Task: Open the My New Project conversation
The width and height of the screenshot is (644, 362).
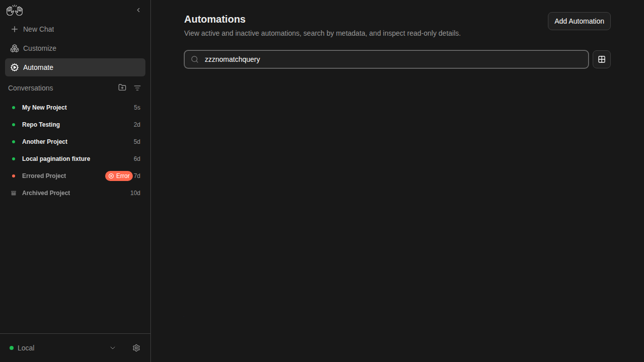Action: [x=75, y=108]
